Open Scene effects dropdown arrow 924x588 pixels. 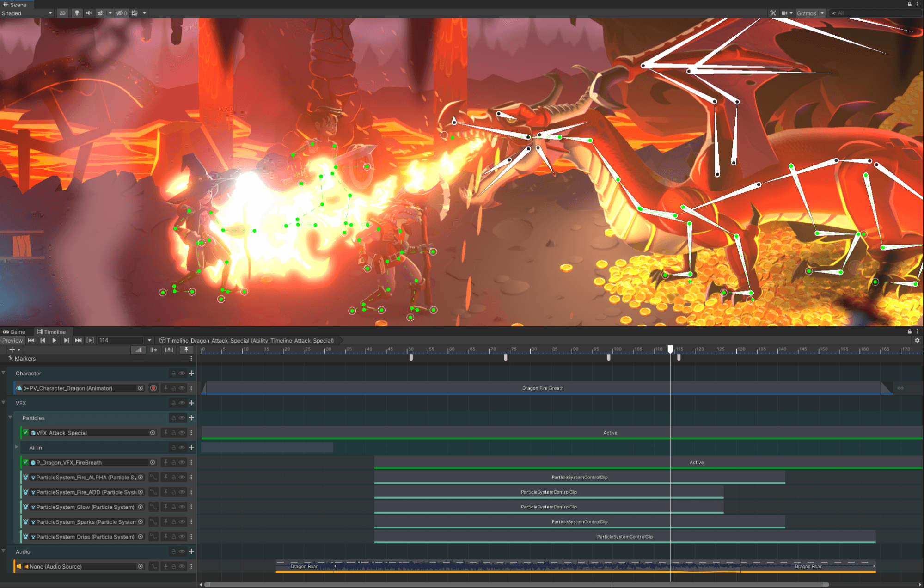pyautogui.click(x=110, y=13)
